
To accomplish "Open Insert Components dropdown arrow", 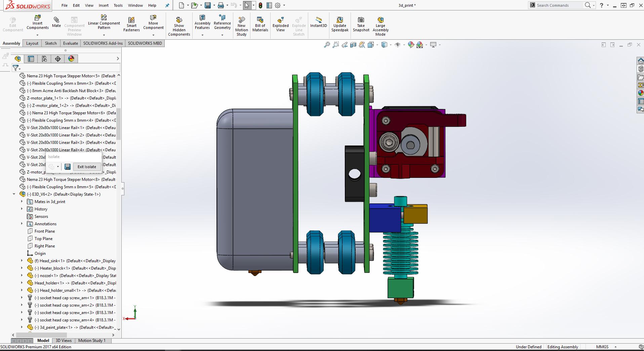I will [37, 35].
